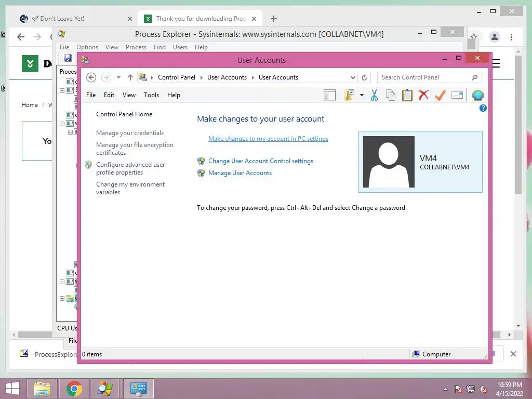Click the scissors Cut icon

(374, 96)
